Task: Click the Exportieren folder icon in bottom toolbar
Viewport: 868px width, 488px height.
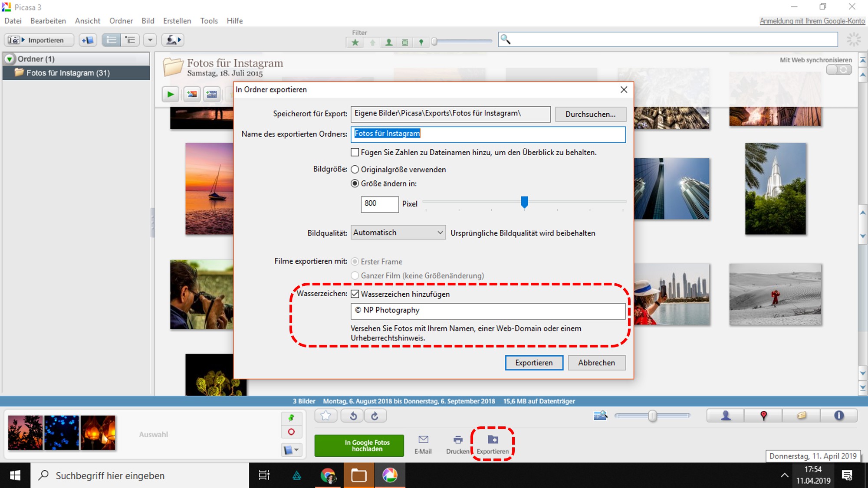Action: click(x=493, y=440)
